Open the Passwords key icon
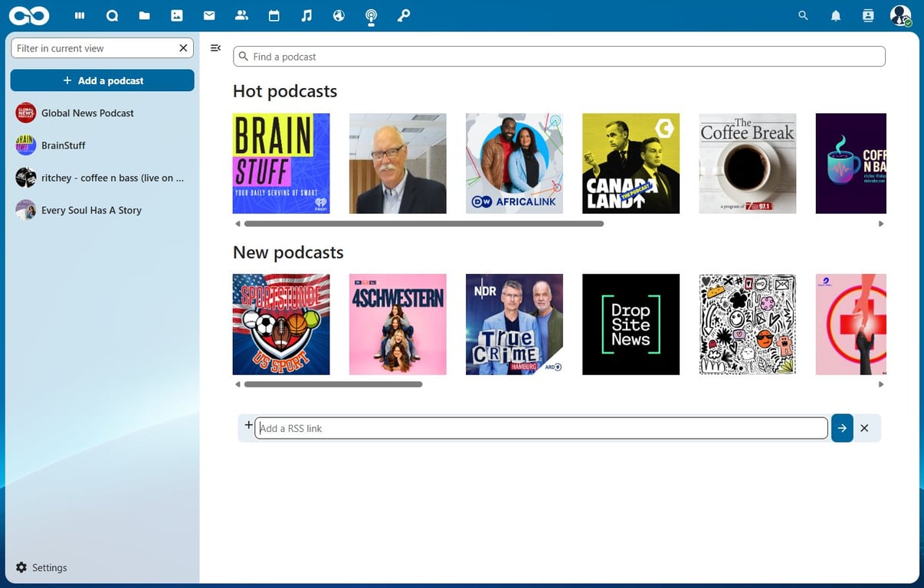The height and width of the screenshot is (588, 924). point(404,15)
